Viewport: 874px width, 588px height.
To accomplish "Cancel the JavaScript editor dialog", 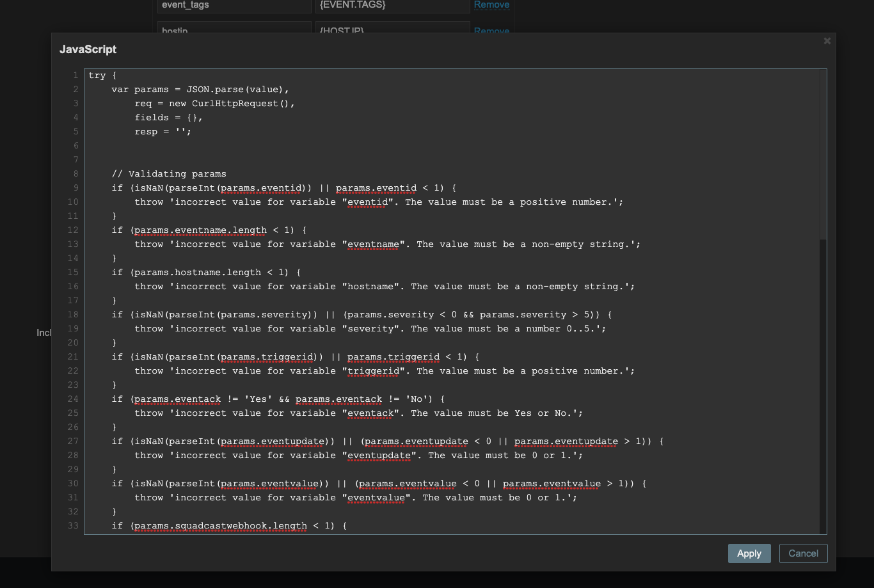I will pyautogui.click(x=803, y=553).
